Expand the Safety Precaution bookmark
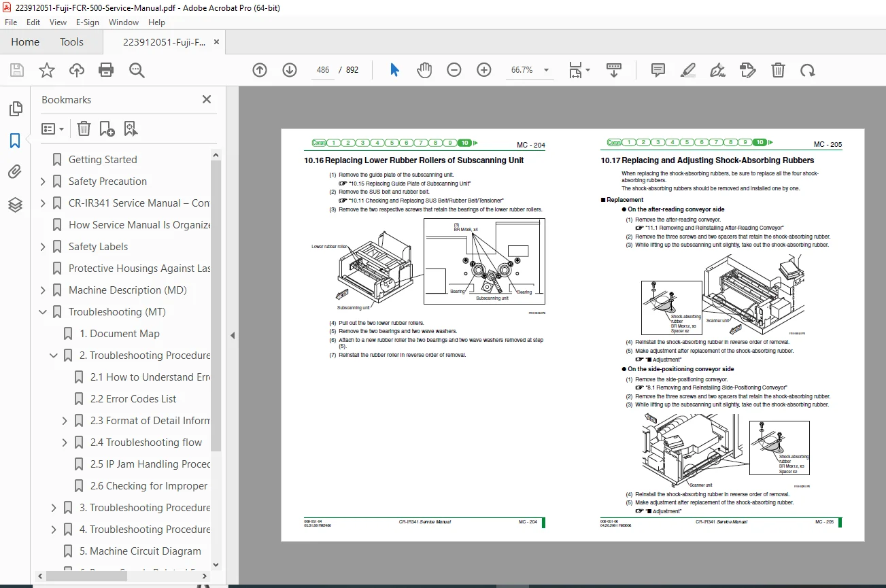Image resolution: width=886 pixels, height=588 pixels. point(43,181)
